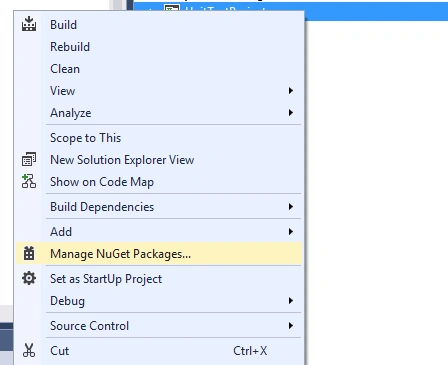Click the Build icon
Viewport: 448px width, 365px height.
click(29, 24)
